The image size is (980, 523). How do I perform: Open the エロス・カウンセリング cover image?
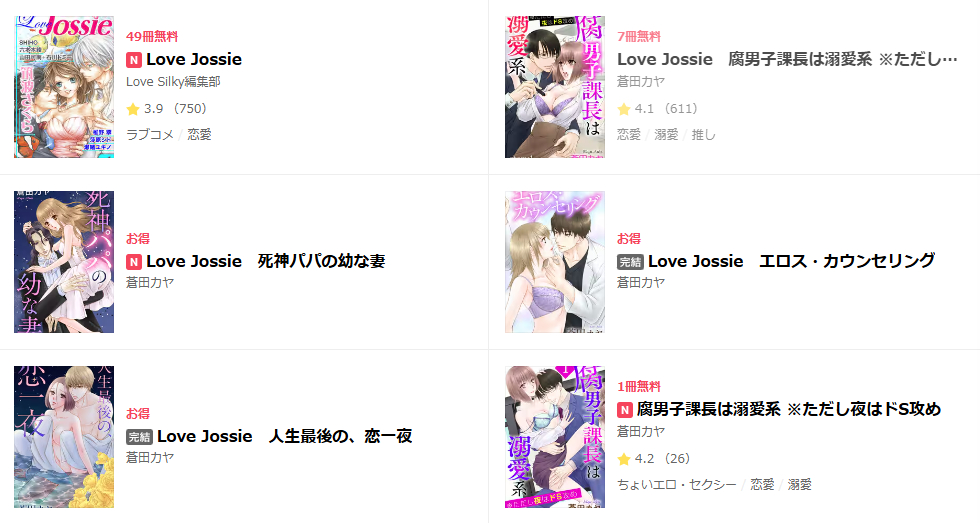pos(555,262)
